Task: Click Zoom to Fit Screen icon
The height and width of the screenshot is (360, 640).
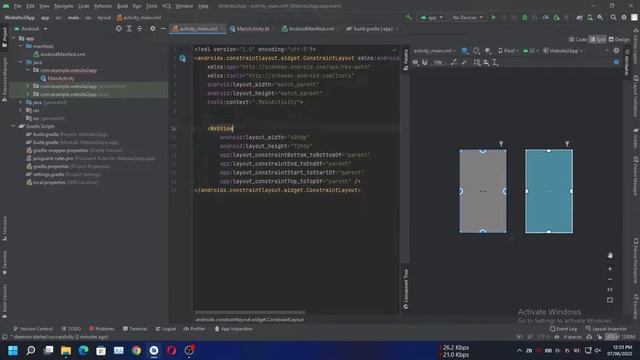Action: pos(610,300)
